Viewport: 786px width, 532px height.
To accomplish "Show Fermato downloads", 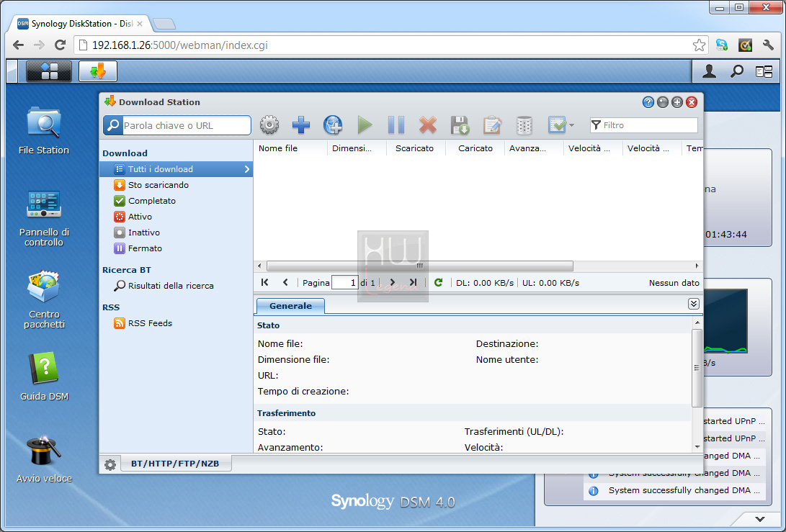I will coord(145,248).
